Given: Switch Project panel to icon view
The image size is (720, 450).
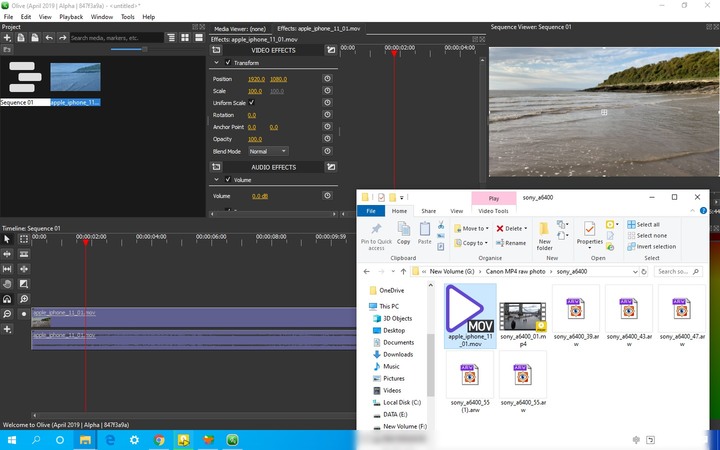Looking at the screenshot, I should tap(185, 38).
